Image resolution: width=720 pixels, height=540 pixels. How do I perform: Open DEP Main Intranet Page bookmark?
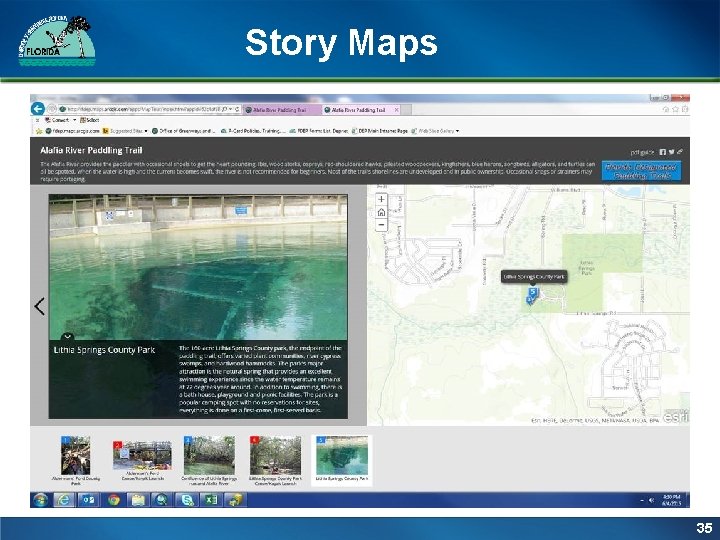(380, 131)
